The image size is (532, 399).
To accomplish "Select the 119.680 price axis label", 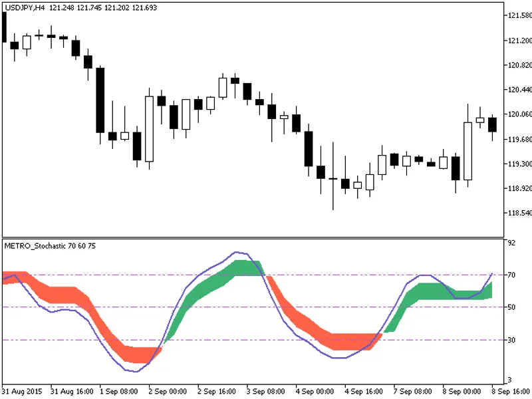I will [x=520, y=139].
